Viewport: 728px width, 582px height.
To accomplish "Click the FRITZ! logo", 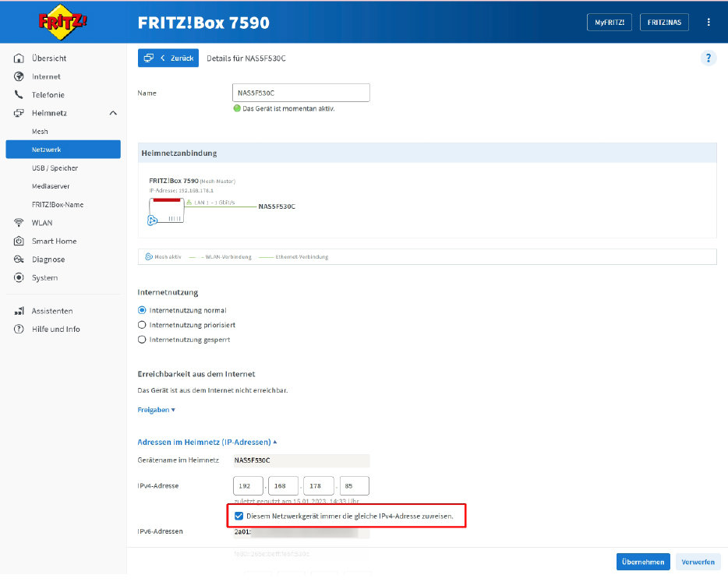I will click(62, 22).
